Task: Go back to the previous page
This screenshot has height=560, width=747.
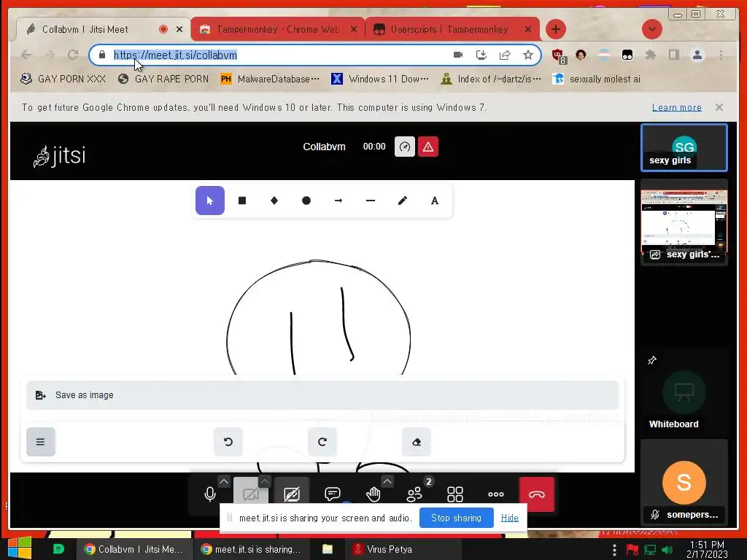Action: tap(27, 55)
